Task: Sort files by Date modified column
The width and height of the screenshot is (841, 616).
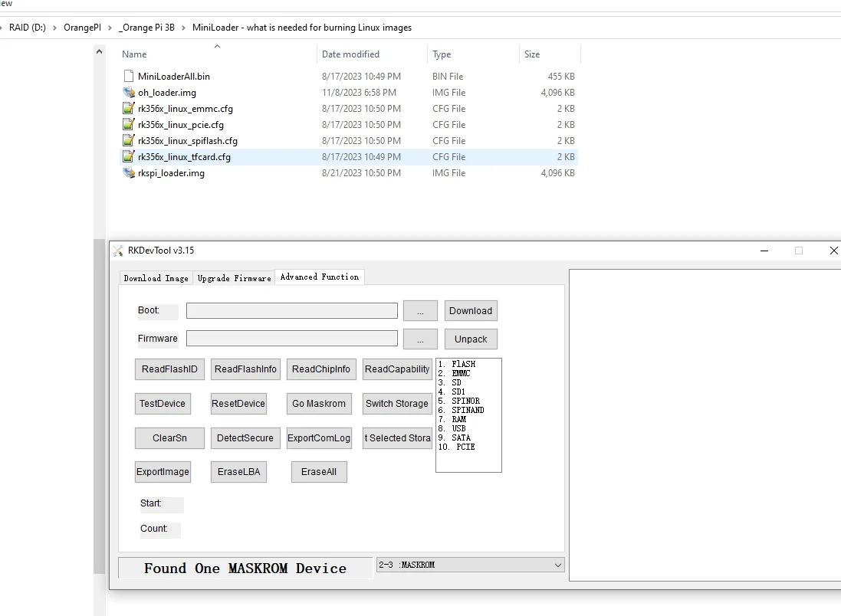Action: pos(350,54)
